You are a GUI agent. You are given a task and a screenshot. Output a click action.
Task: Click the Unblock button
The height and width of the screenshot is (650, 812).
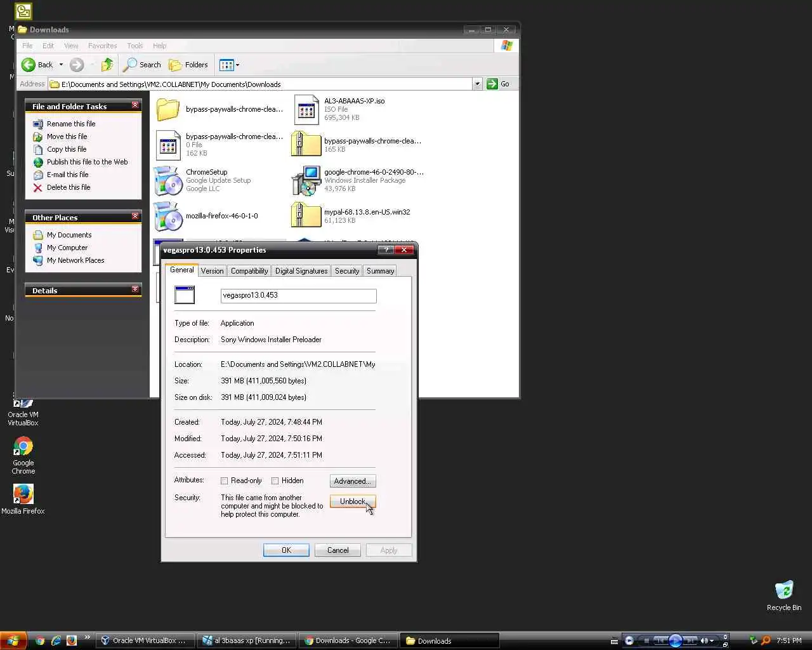[353, 501]
